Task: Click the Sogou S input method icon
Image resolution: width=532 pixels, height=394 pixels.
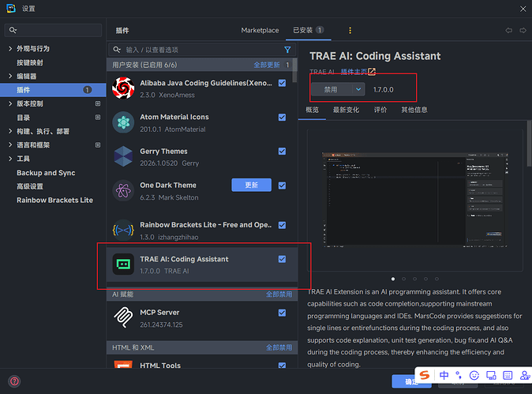Action: (425, 375)
